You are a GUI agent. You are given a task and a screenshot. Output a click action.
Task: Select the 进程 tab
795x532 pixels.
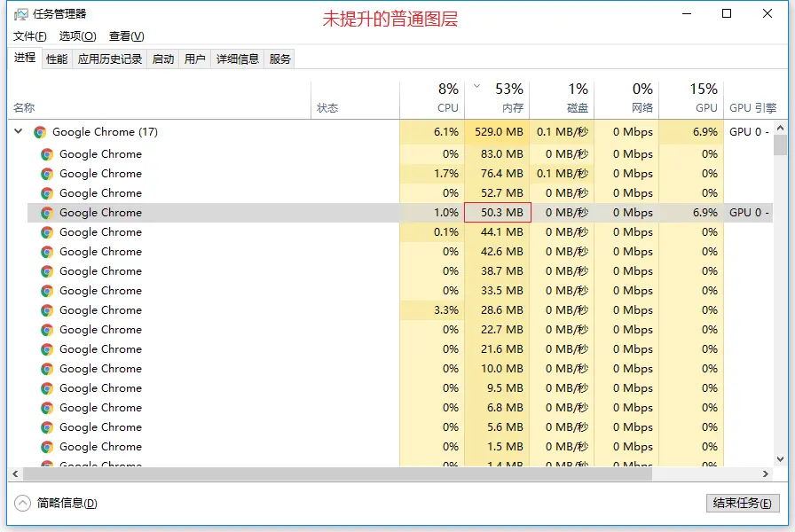coord(24,58)
